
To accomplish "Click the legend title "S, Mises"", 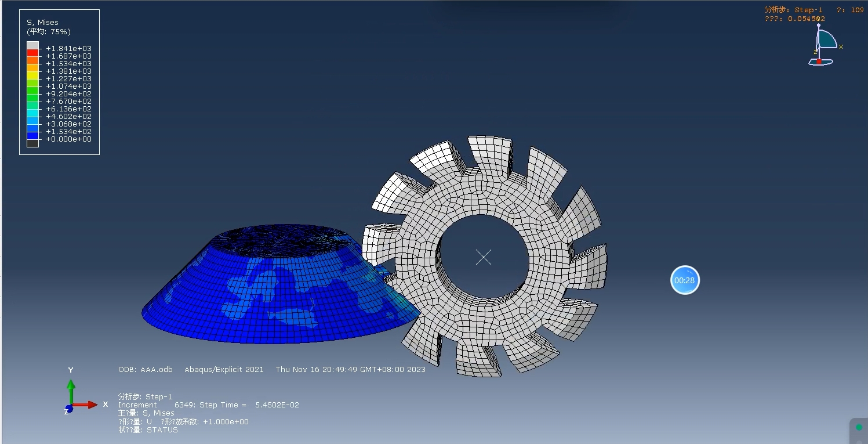I will coord(42,23).
